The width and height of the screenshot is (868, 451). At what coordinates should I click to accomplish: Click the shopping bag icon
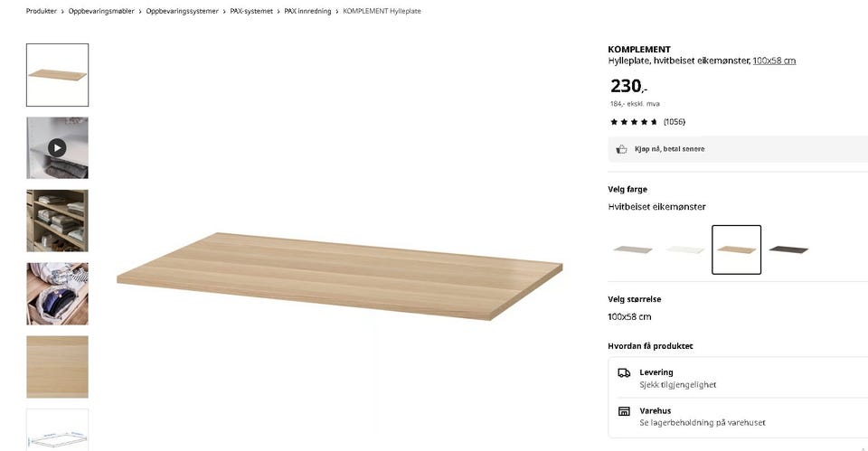coord(621,149)
